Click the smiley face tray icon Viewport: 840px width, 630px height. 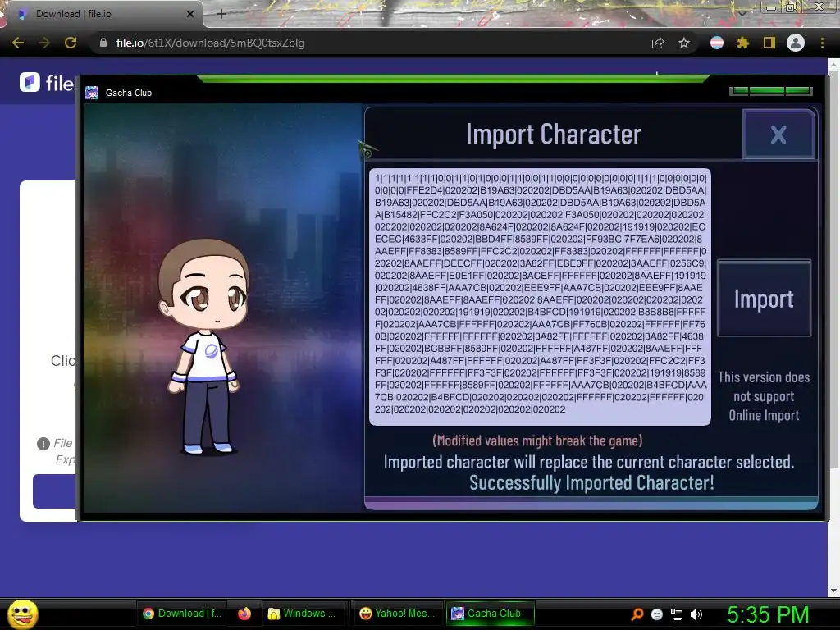tap(657, 614)
